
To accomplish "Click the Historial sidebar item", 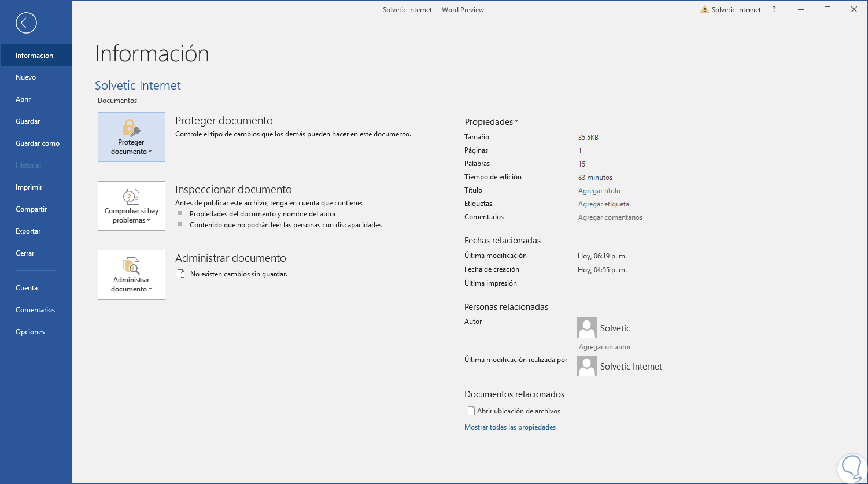I will (x=36, y=165).
